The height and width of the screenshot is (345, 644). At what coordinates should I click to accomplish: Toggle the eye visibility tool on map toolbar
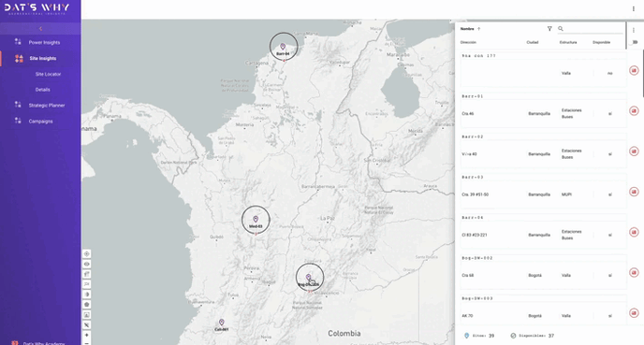(87, 265)
